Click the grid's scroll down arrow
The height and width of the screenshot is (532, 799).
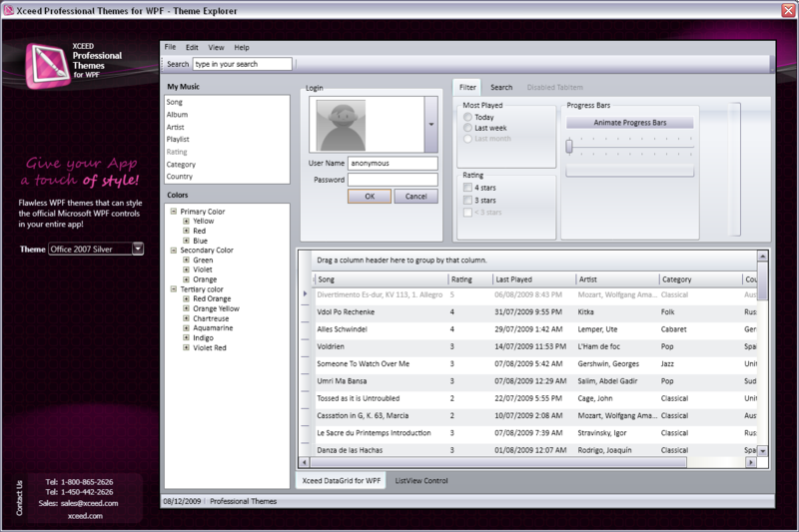click(762, 450)
